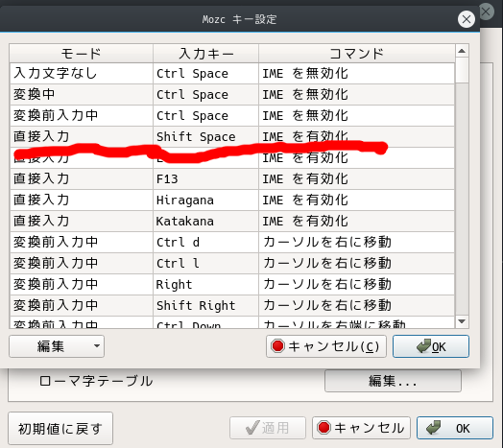
Task: Click IME を有効化 command in Katakana row
Action: coord(357,222)
